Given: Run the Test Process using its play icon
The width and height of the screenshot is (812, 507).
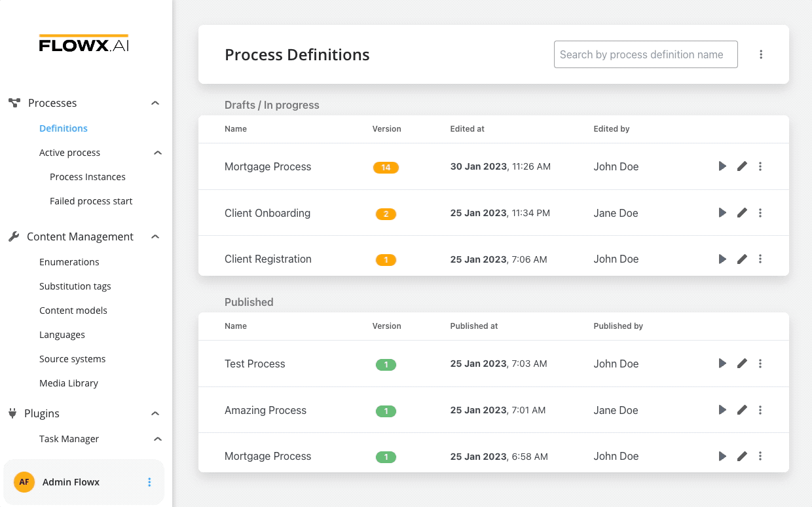Looking at the screenshot, I should click(722, 364).
